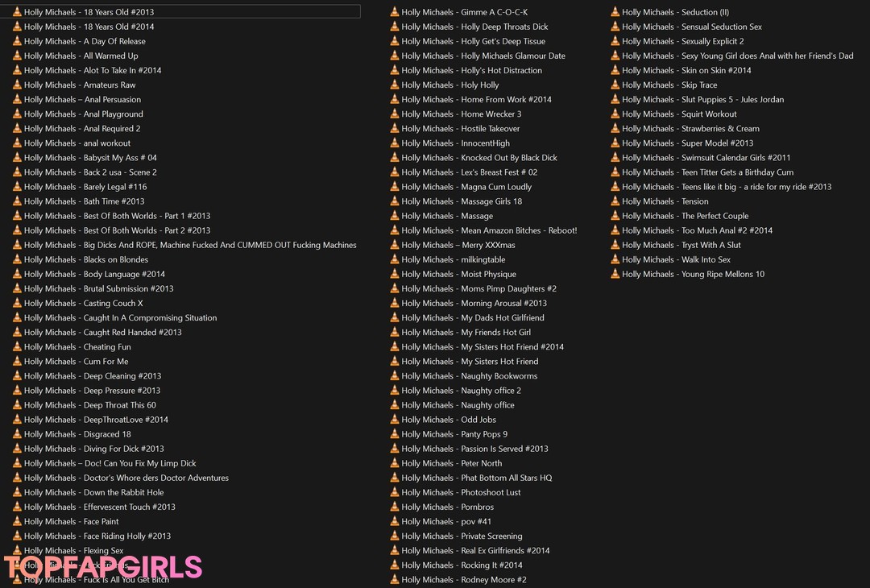The image size is (870, 588).
Task: Click file 'Phat Bottom All Stars HQ'
Action: click(x=477, y=478)
